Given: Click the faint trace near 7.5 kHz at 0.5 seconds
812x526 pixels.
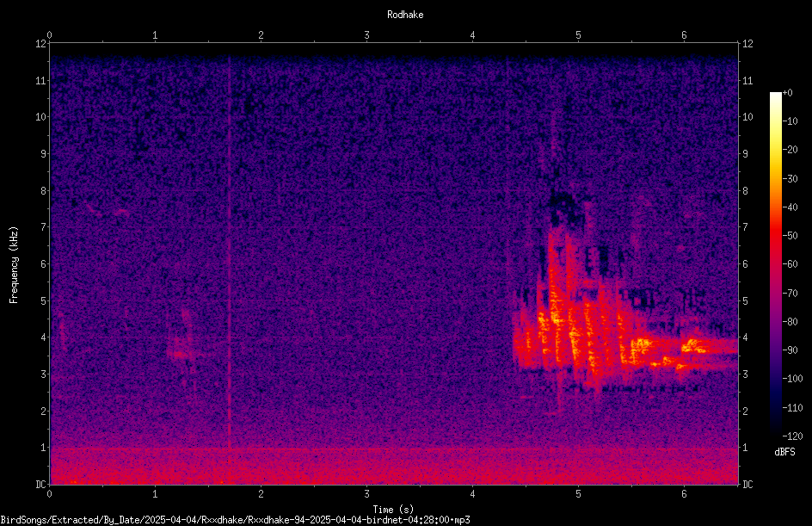Looking at the screenshot, I should click(108, 211).
